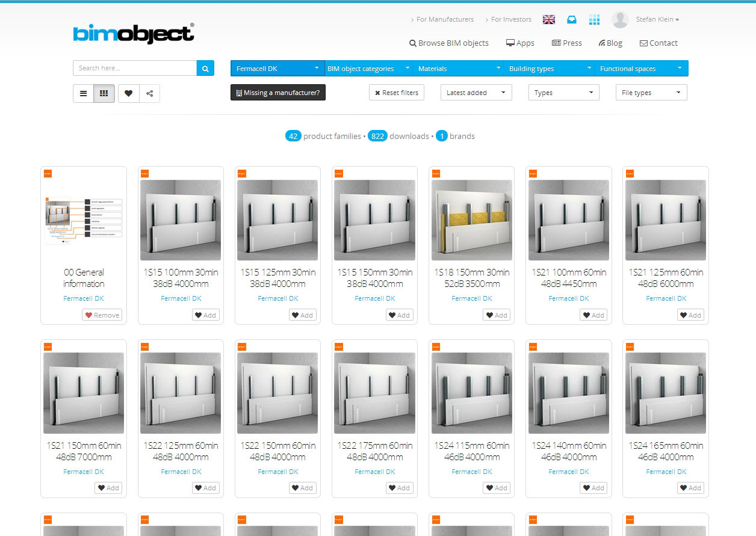Open Fermacell DK link under 1S22 175mm
This screenshot has width=756, height=536.
(375, 472)
